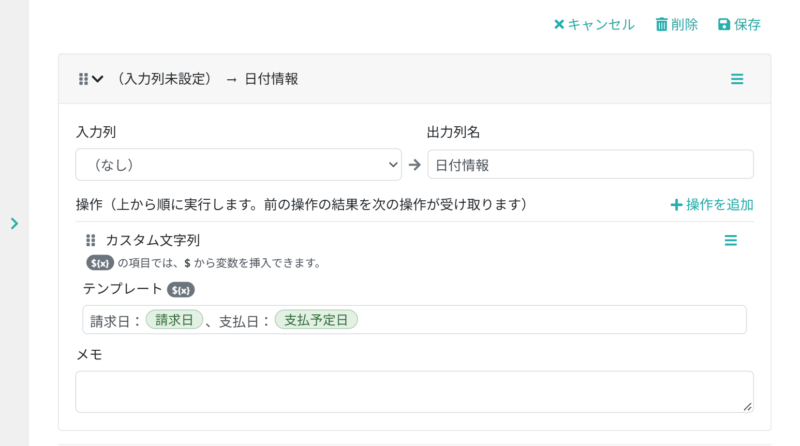Click the 入力列 label text
The width and height of the screenshot is (800, 446).
96,132
